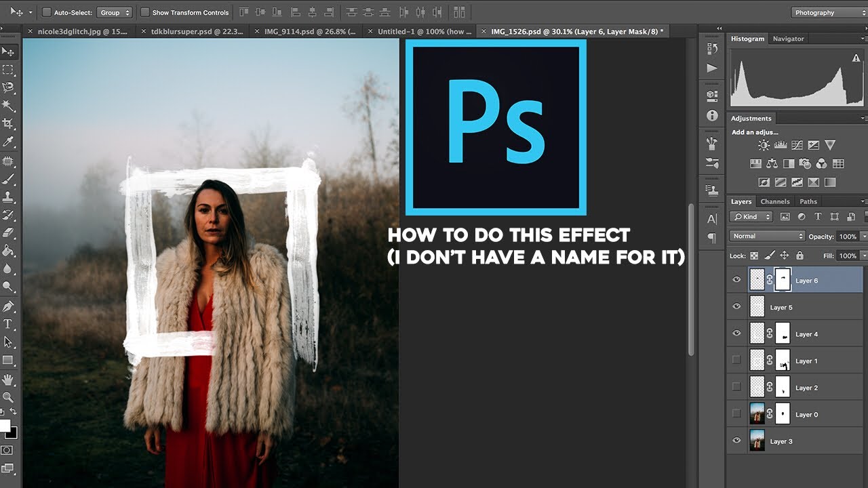
Task: Open the Normal blend mode dropdown
Action: tap(767, 236)
